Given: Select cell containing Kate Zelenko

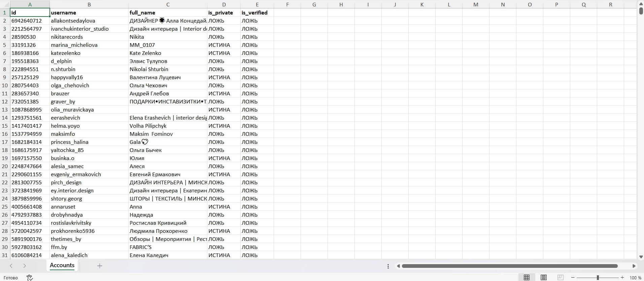Looking at the screenshot, I should [x=168, y=53].
